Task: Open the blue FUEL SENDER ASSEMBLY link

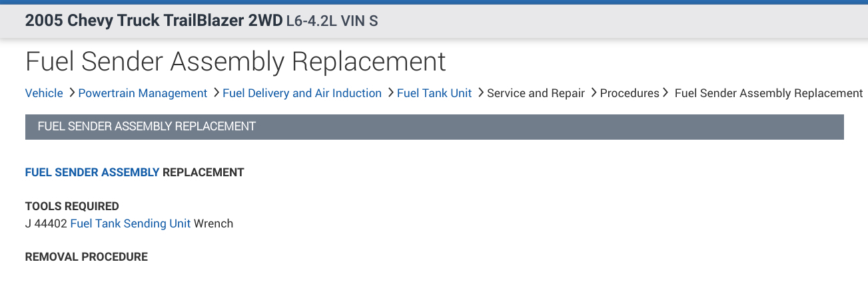Action: 92,172
